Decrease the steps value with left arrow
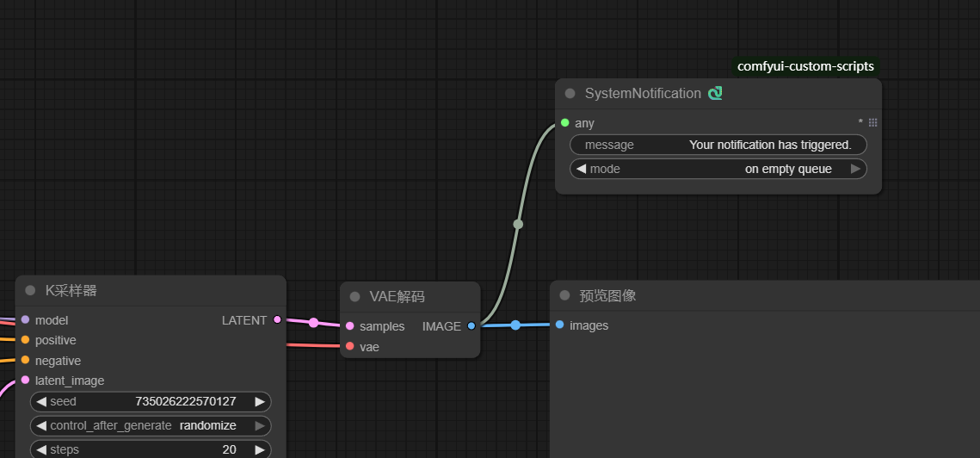 coord(41,449)
